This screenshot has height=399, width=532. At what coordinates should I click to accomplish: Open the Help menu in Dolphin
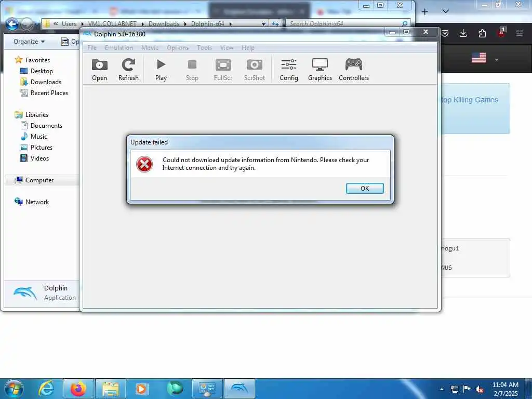pyautogui.click(x=248, y=48)
